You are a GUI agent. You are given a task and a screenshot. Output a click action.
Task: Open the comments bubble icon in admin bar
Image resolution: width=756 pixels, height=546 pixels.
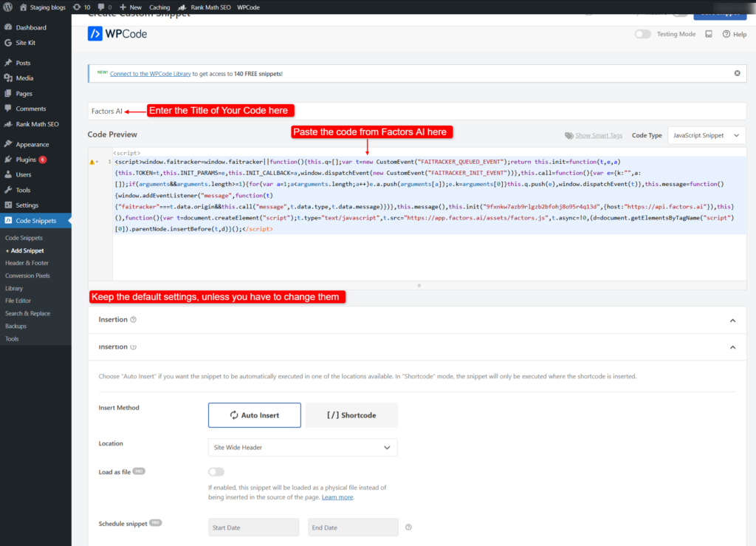coord(100,7)
